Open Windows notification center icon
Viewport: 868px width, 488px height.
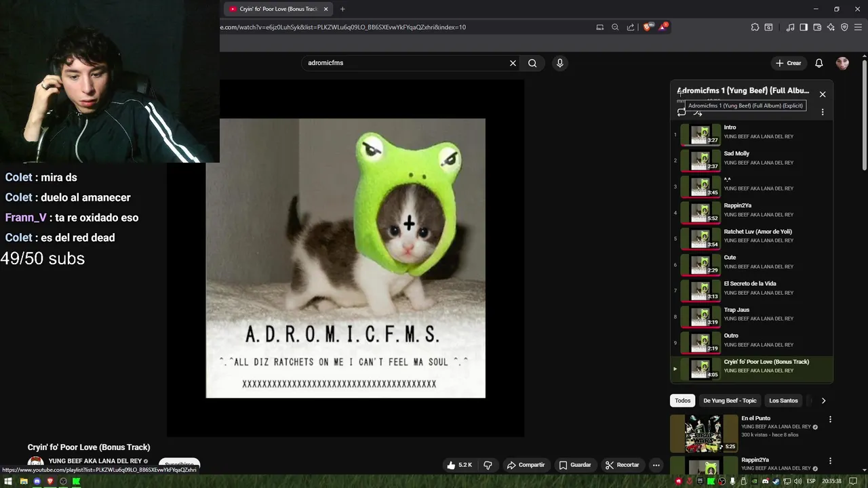(853, 481)
